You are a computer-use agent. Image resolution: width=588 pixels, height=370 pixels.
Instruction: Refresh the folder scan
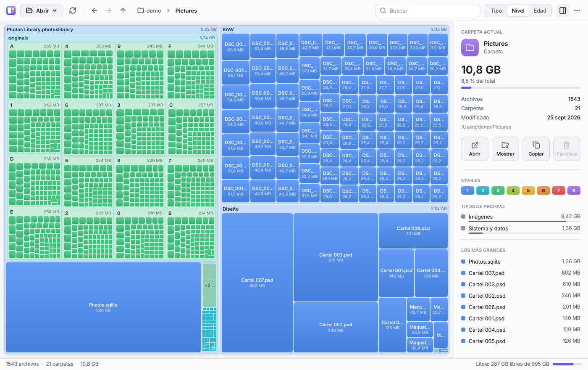point(73,11)
